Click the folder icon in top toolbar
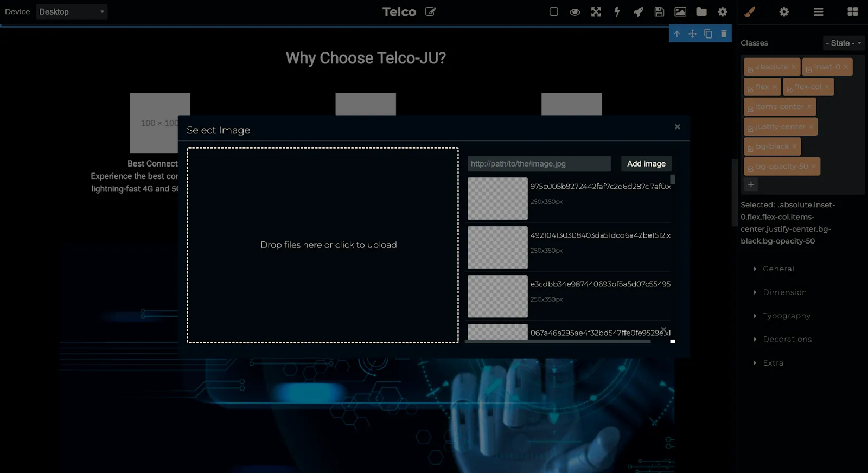 [701, 11]
